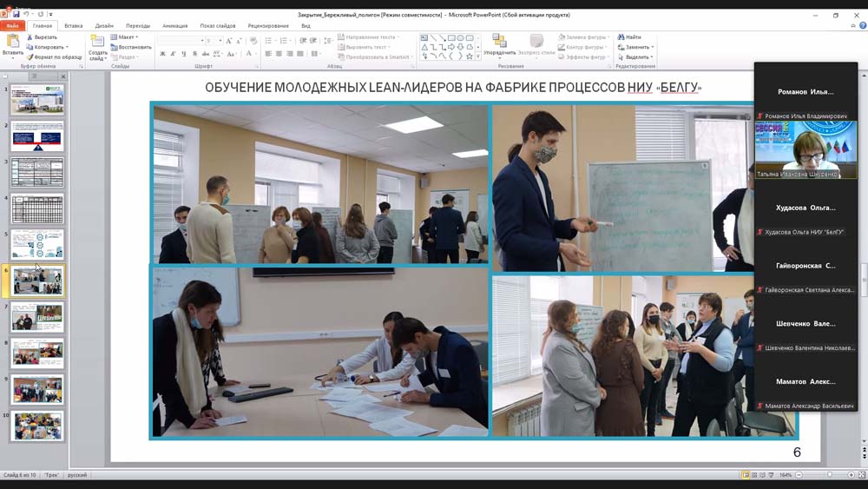Open the Replace (Заменить) dropdown
The width and height of the screenshot is (868, 489).
pyautogui.click(x=638, y=47)
